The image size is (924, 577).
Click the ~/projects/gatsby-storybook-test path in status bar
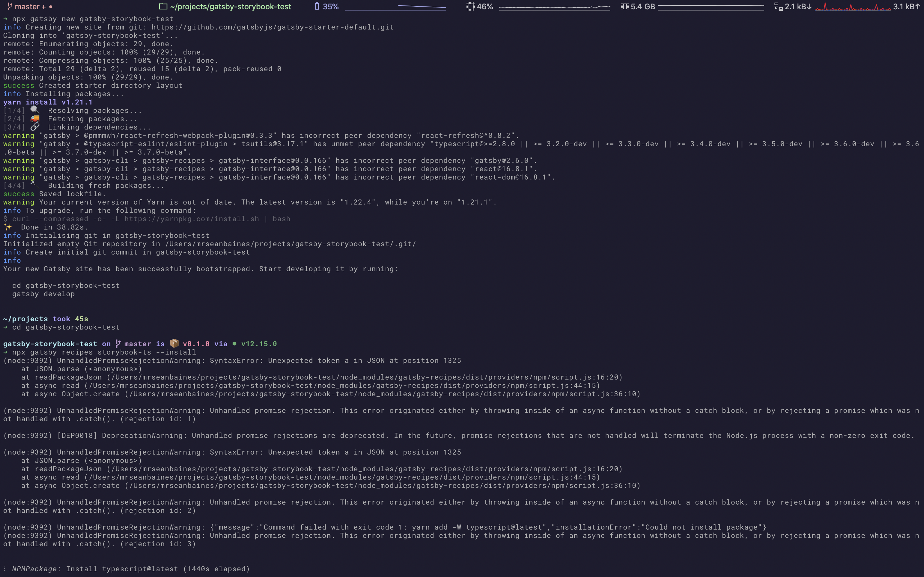(x=230, y=6)
